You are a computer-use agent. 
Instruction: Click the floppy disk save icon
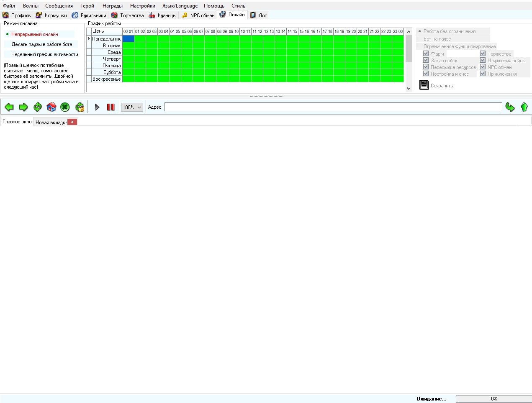[424, 85]
